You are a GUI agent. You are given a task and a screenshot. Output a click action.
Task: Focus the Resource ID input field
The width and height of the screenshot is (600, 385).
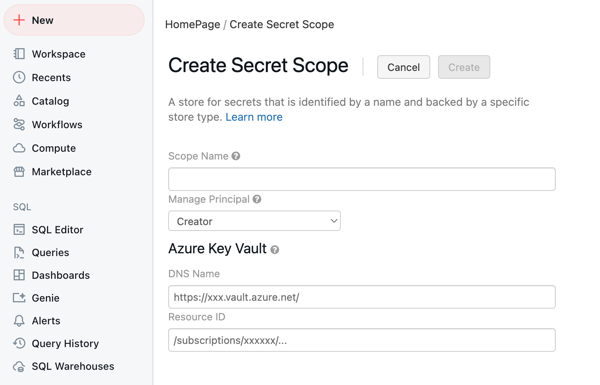362,340
